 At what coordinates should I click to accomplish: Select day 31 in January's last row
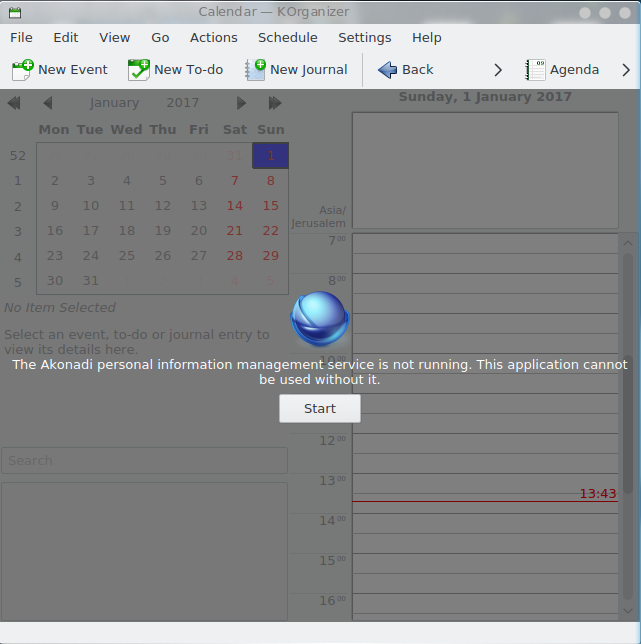(x=91, y=281)
